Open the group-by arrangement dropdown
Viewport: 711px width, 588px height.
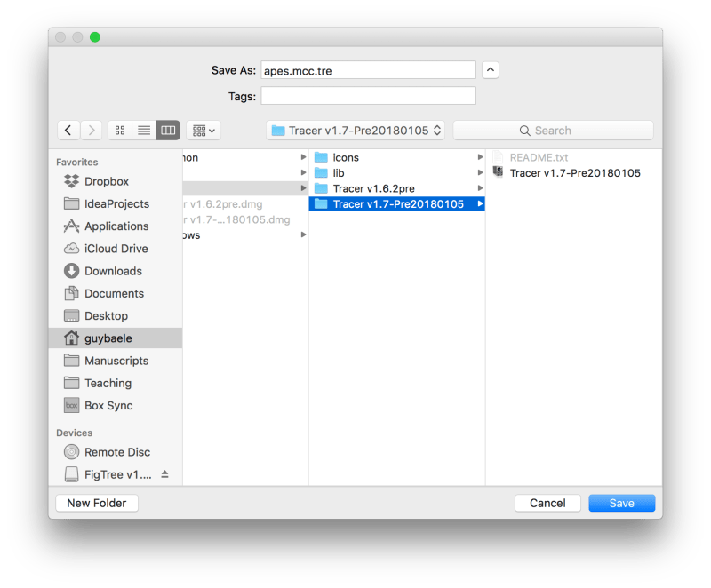(204, 131)
